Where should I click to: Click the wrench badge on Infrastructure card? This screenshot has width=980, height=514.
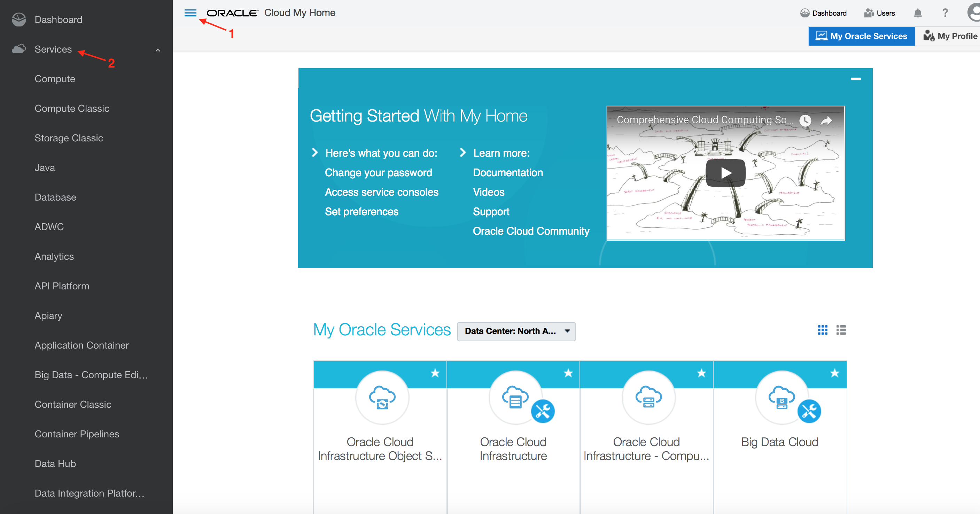[x=543, y=411]
